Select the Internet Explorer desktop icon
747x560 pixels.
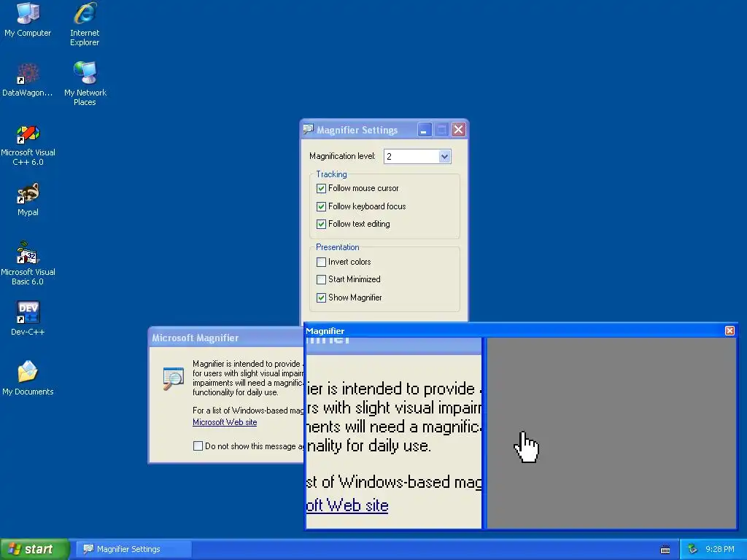coord(85,24)
